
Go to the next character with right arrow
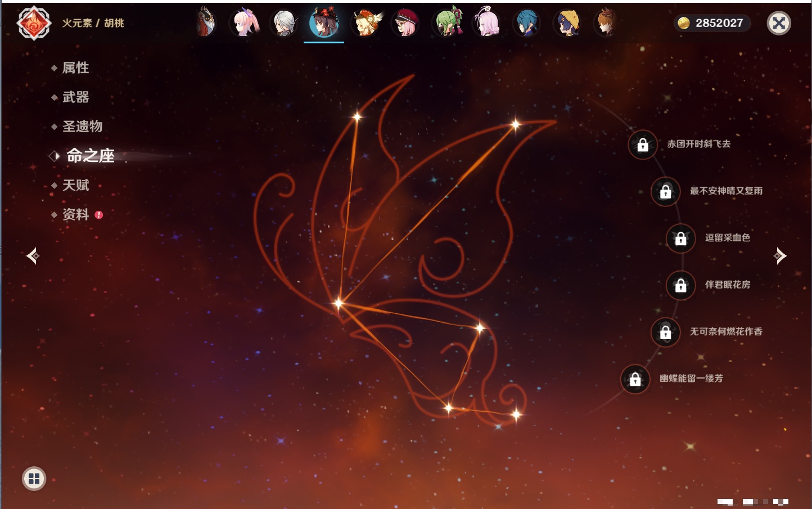(780, 256)
